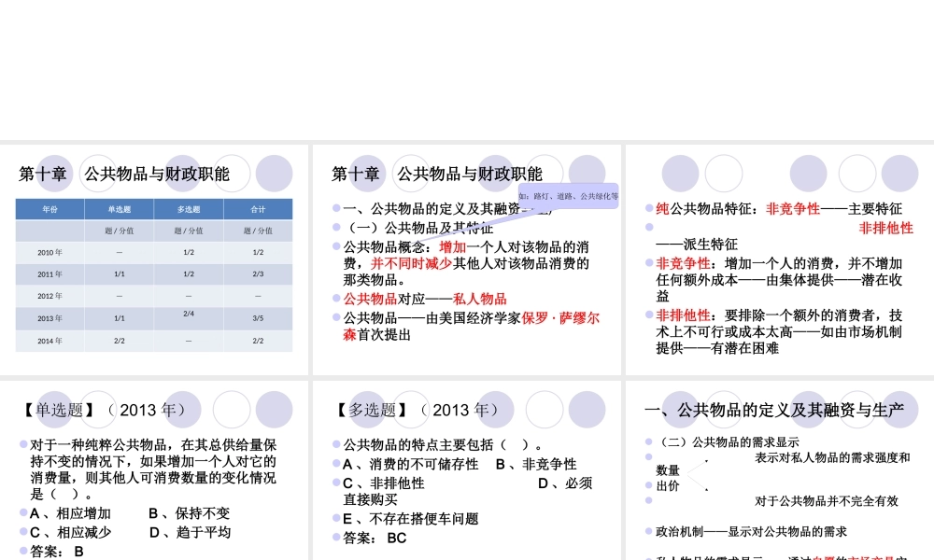Click the callout 如：路灯、道路、公共绿化等

568,196
